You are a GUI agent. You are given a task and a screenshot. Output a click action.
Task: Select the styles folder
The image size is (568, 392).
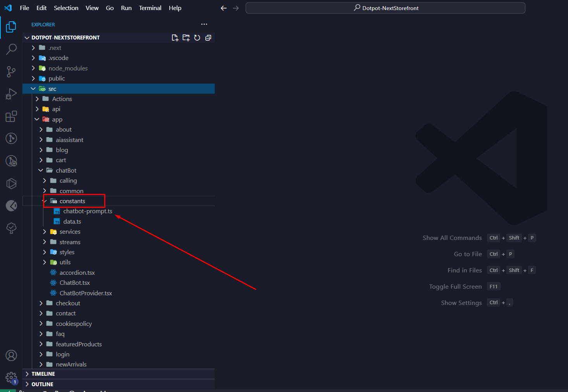[119, 252]
